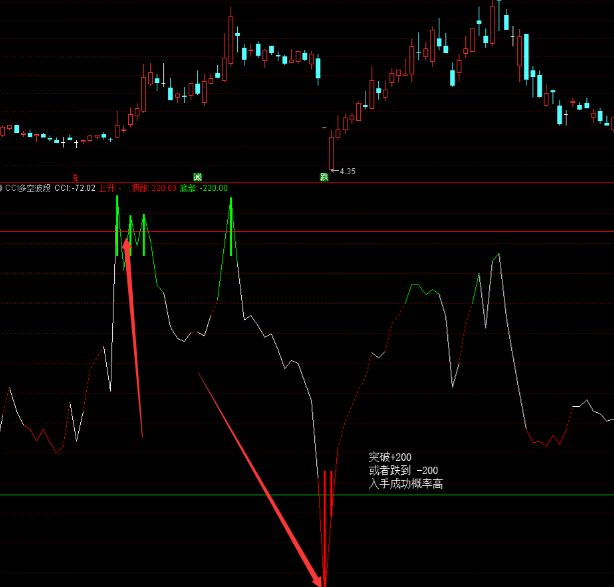Click the red marker icon below the candlesticks
Screen dimensions: 614x587
coord(76,178)
